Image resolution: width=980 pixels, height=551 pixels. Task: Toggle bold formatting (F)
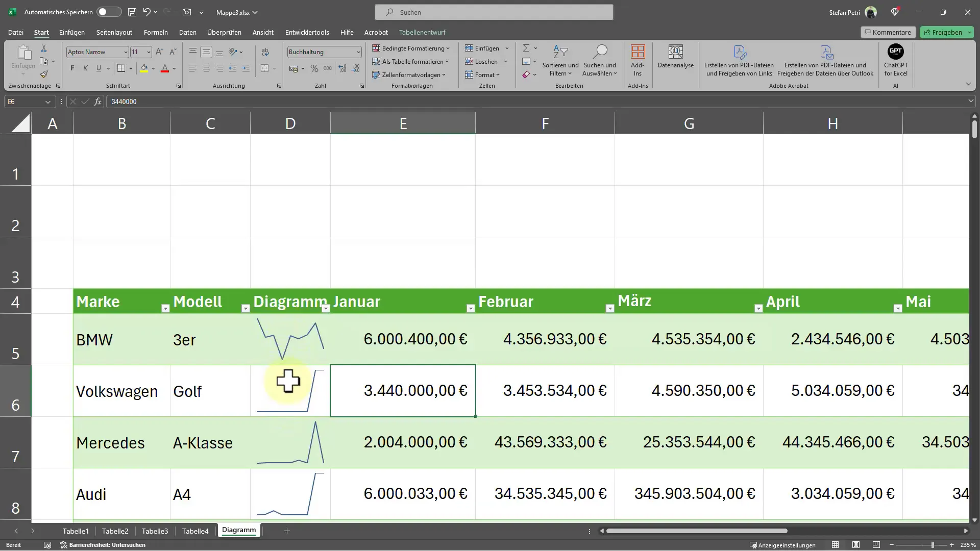(x=72, y=68)
